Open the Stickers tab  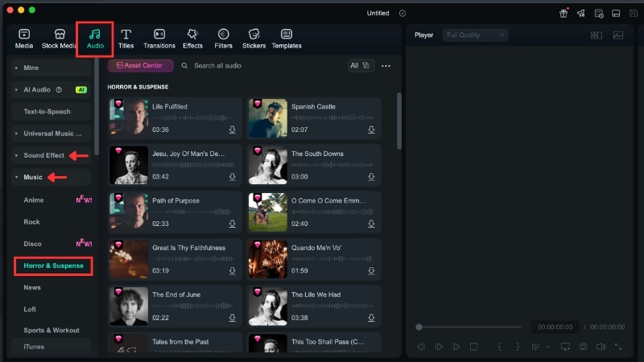(x=254, y=39)
